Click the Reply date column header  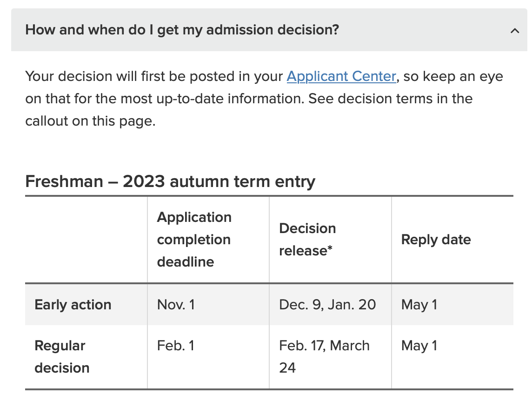point(436,240)
